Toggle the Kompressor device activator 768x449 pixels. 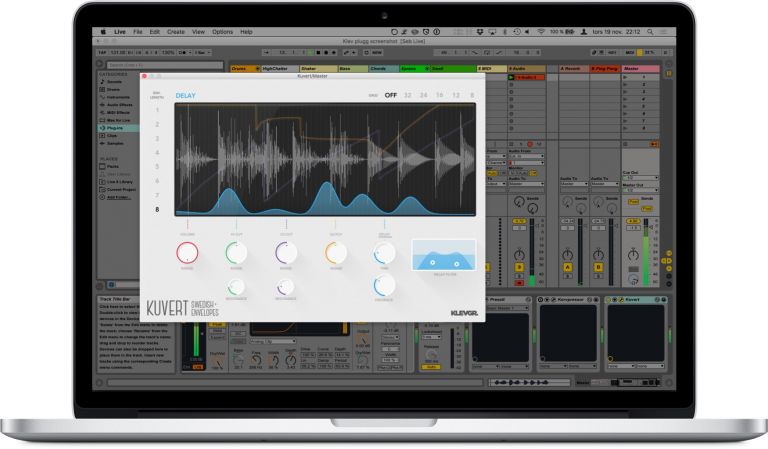click(541, 300)
